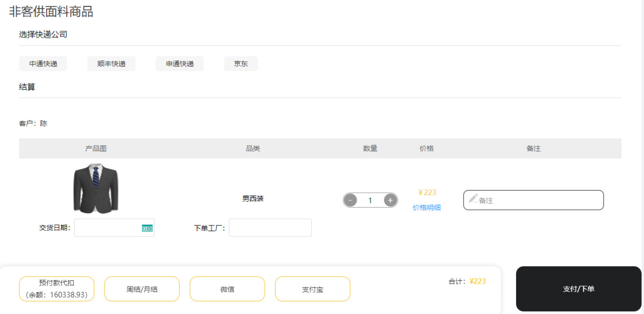Image resolution: width=644 pixels, height=314 pixels.
Task: Click the 男西装 category label
Action: (x=253, y=199)
